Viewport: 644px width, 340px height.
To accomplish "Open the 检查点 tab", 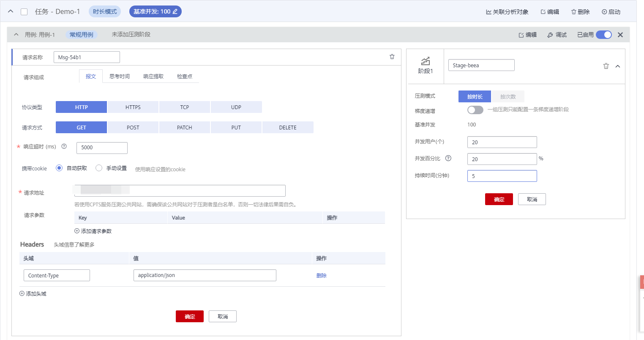I will (x=185, y=77).
